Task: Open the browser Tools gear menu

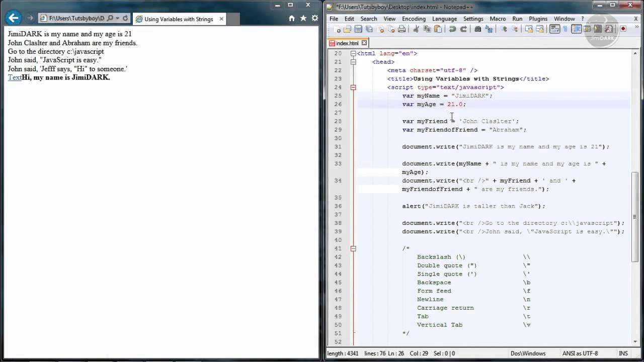Action: 315,18
